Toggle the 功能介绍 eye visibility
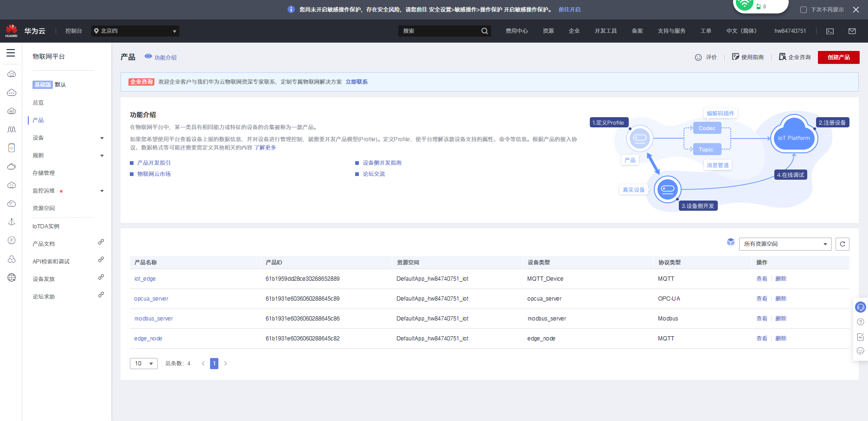Viewport: 868px width, 421px height. point(148,56)
